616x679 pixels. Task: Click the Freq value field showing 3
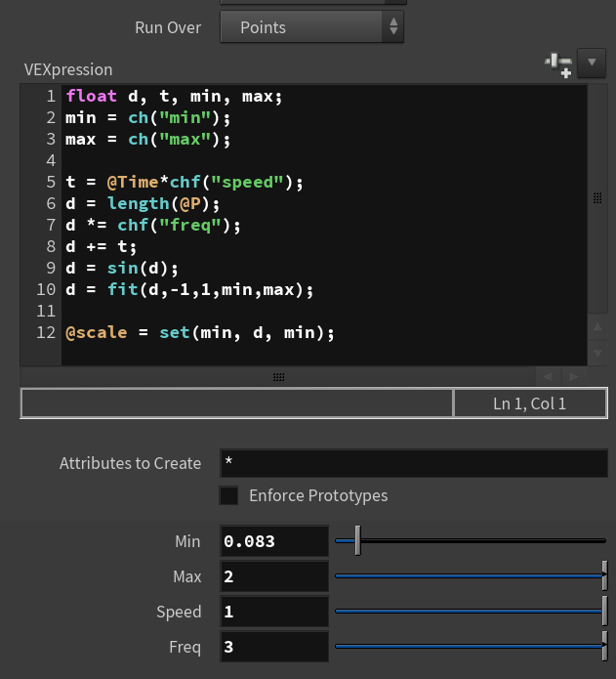274,647
